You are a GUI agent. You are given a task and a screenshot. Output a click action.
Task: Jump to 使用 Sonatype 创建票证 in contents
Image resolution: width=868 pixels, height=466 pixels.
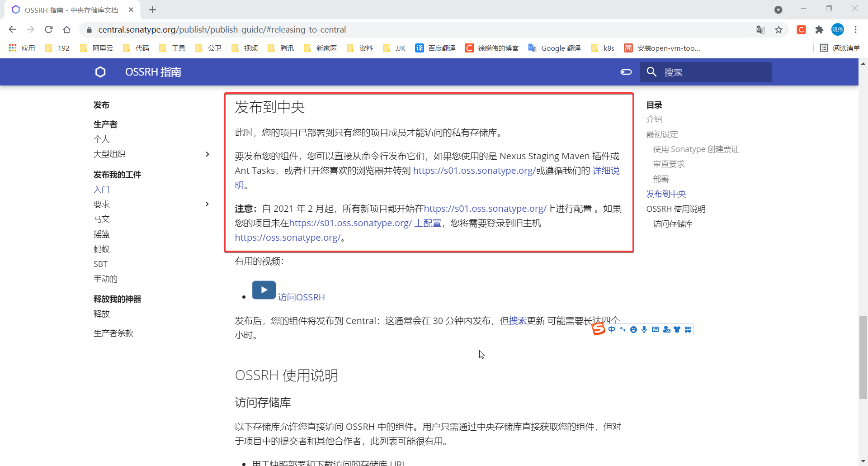coord(696,149)
